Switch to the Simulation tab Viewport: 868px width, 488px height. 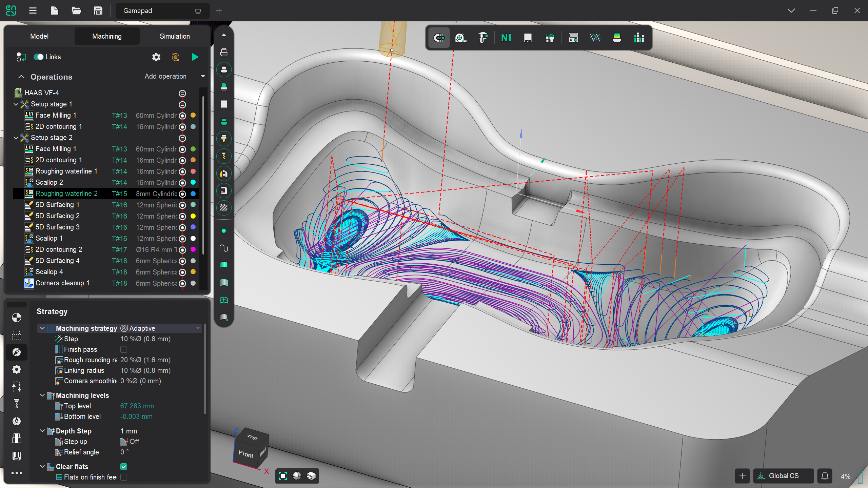(x=175, y=36)
